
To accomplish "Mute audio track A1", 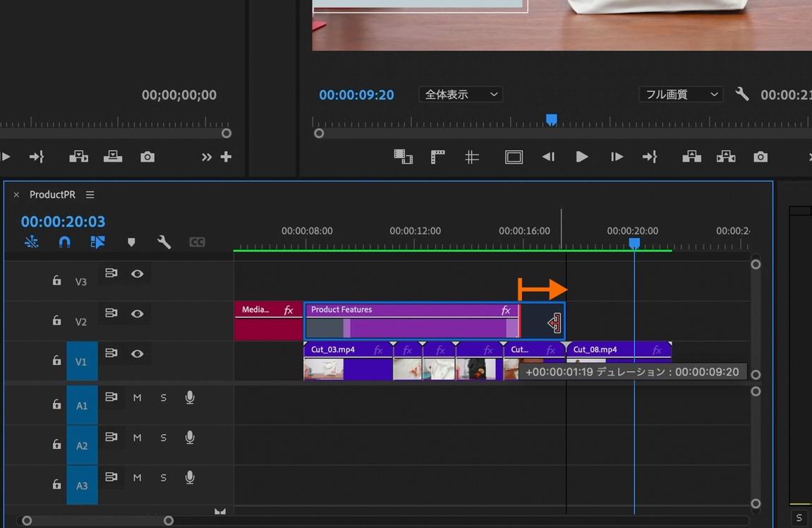I will coord(137,397).
